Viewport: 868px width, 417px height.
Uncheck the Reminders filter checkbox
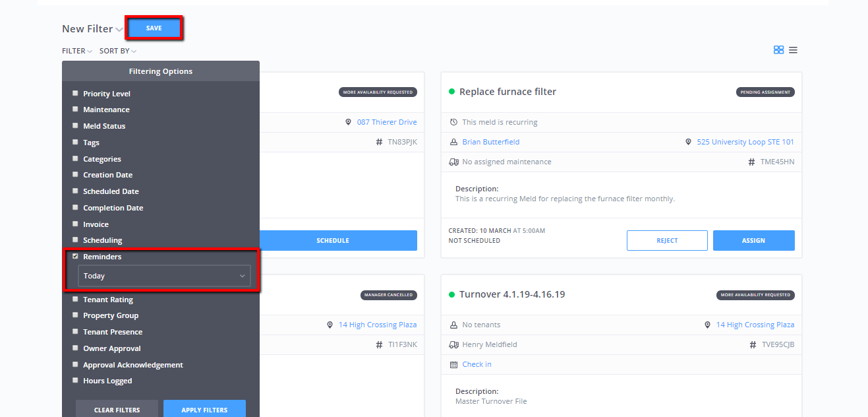(75, 257)
